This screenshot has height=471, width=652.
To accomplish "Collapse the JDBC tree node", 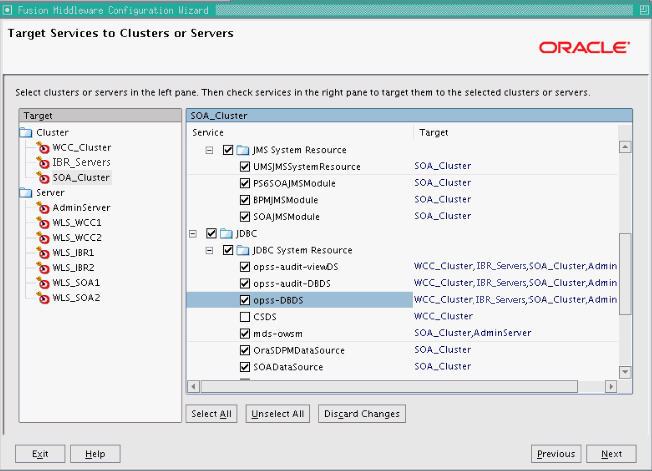I will [193, 234].
